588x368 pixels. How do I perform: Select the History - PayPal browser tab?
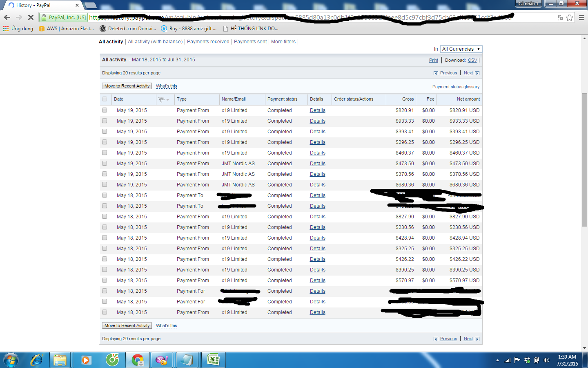tap(43, 5)
